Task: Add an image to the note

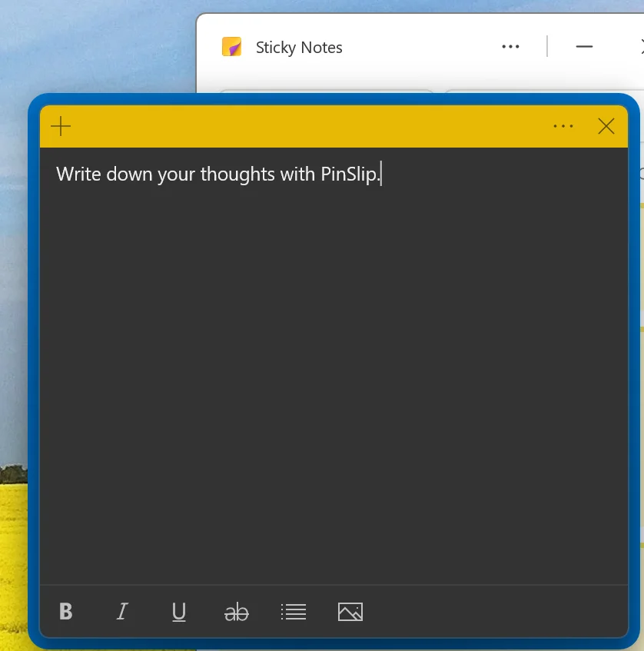Action: [350, 612]
